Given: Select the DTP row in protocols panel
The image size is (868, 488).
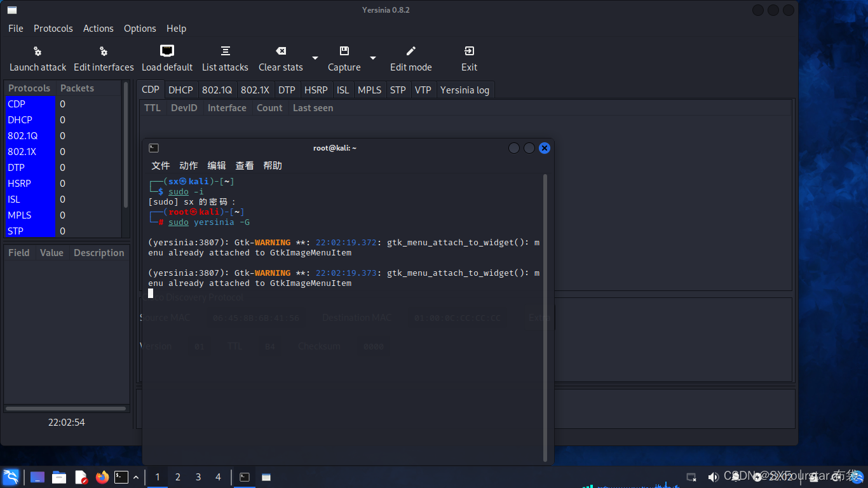Looking at the screenshot, I should point(15,167).
